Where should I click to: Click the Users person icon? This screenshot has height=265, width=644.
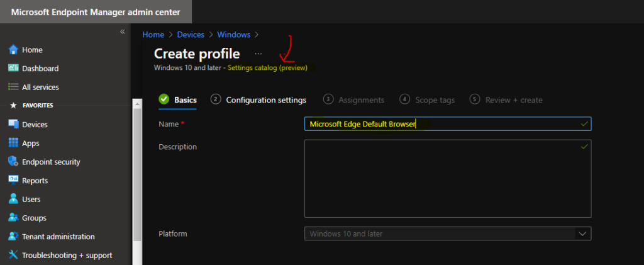click(14, 200)
